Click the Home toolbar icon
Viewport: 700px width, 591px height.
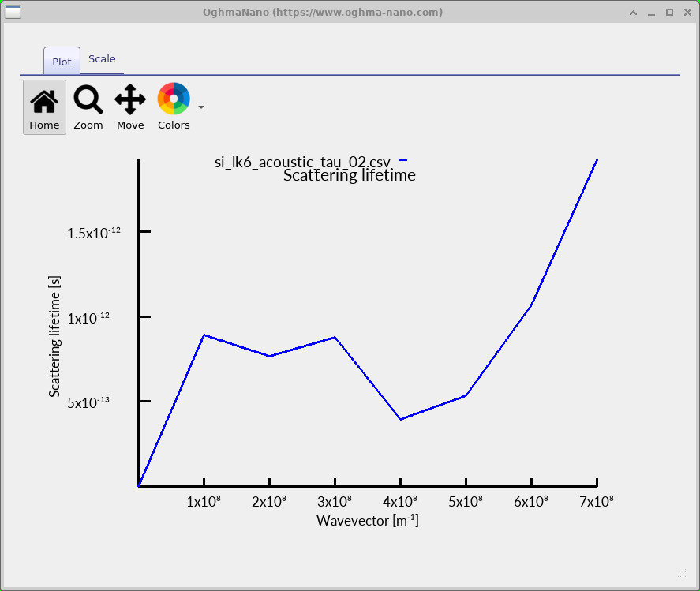[44, 107]
